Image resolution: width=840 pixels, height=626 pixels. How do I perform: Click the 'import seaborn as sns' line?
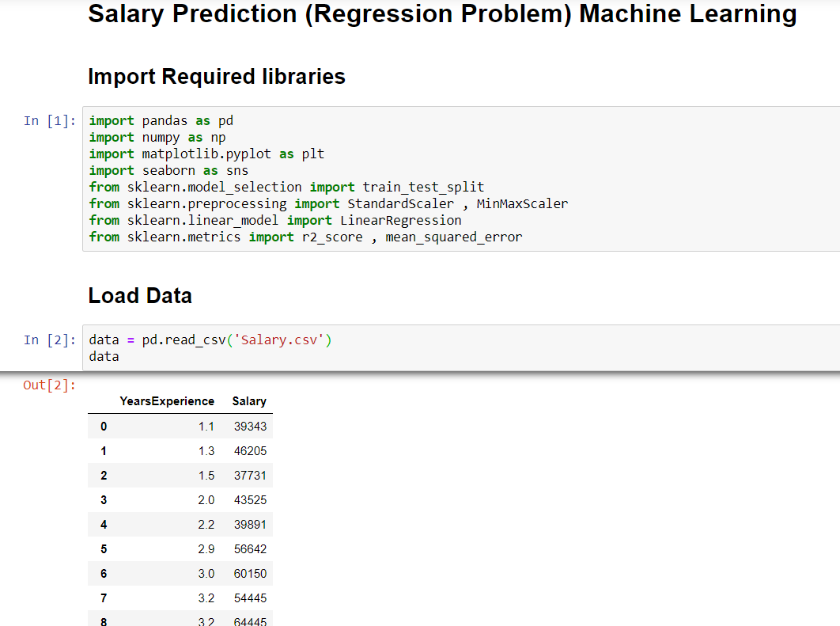click(167, 170)
